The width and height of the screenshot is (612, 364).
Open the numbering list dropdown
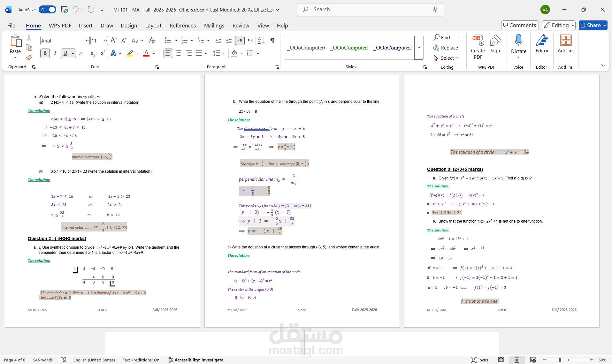point(192,41)
